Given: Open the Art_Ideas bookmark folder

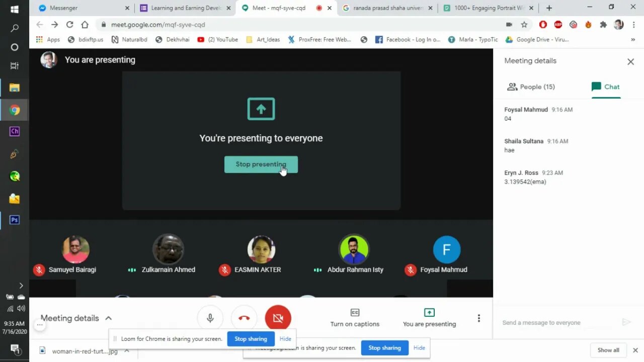Looking at the screenshot, I should pos(263,40).
